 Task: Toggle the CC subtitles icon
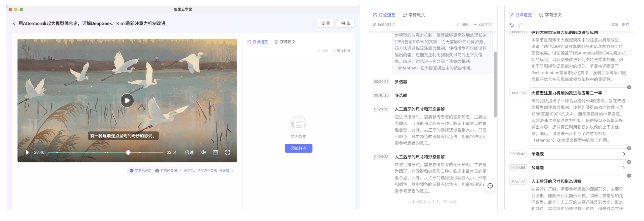tap(215, 152)
